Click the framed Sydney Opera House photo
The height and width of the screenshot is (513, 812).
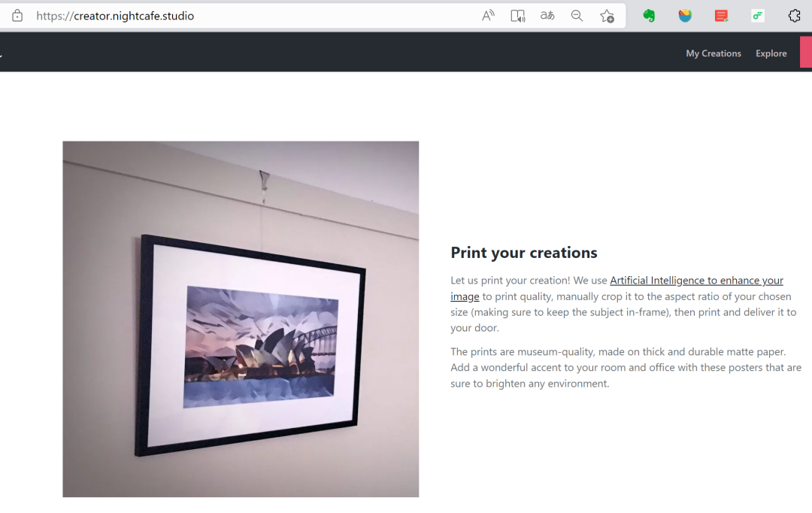click(x=241, y=319)
